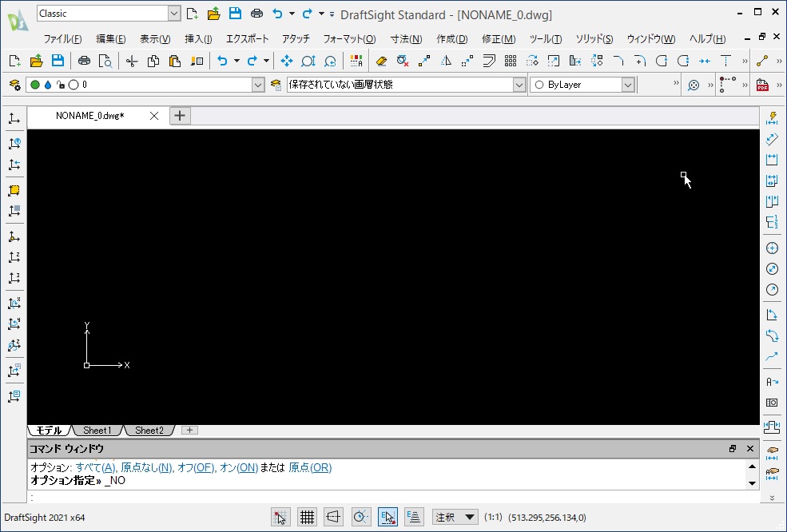The width and height of the screenshot is (787, 532).
Task: Open the 作成(D) menu
Action: click(x=452, y=38)
